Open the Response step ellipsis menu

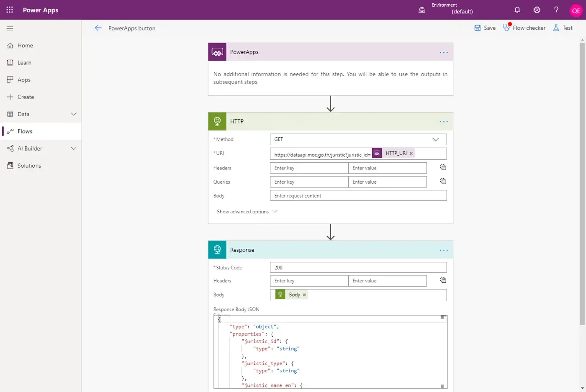click(444, 250)
